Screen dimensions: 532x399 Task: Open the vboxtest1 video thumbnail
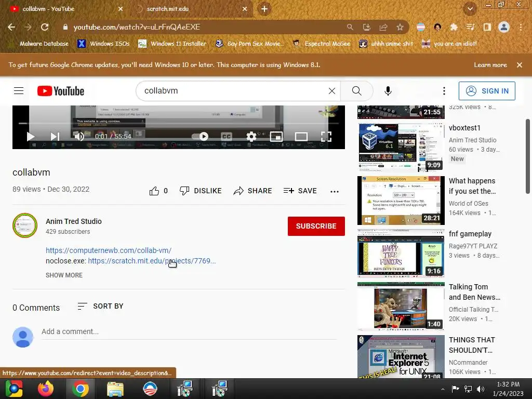(x=401, y=148)
